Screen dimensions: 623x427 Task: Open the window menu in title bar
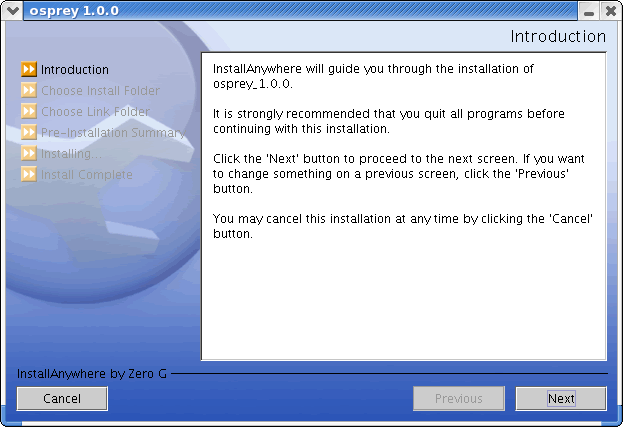click(x=12, y=10)
